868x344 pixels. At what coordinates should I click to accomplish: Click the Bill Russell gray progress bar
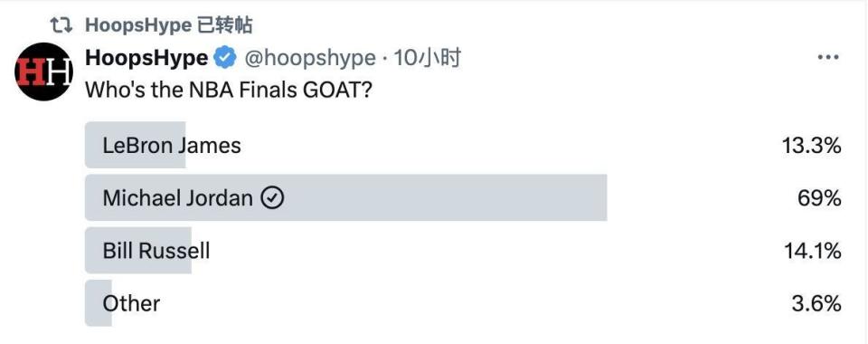coord(137,251)
